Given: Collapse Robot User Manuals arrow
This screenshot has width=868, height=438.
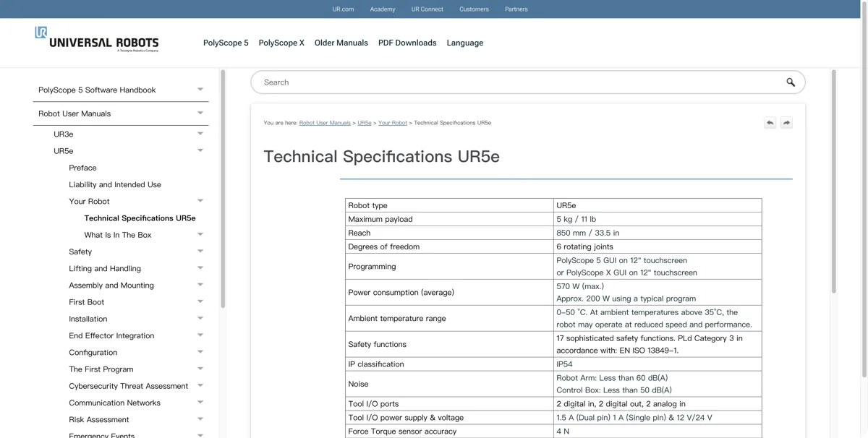Looking at the screenshot, I should pos(200,113).
